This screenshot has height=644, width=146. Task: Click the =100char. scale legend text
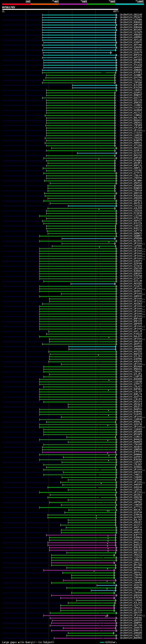click(x=111, y=642)
